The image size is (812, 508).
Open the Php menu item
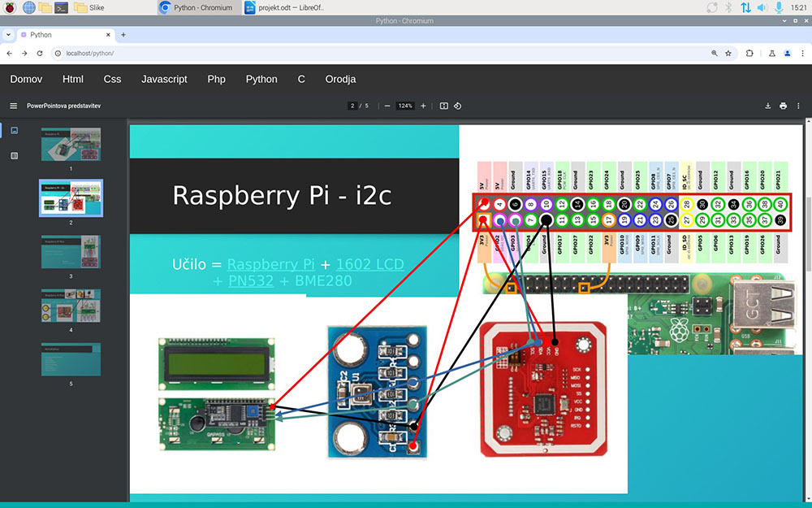pos(217,80)
